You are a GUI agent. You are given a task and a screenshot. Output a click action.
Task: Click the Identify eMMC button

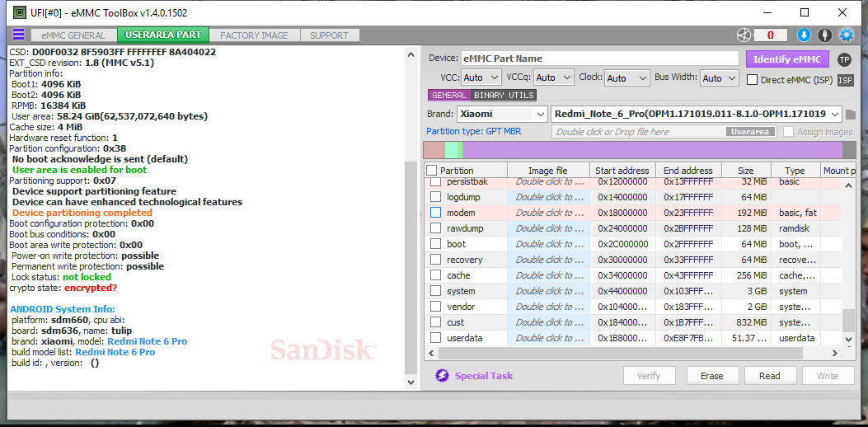[x=787, y=59]
